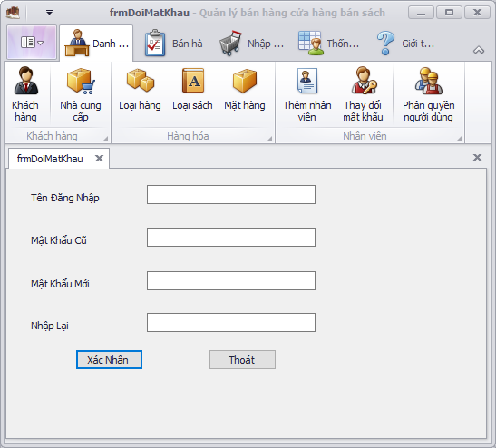Expand the quick access toolbar arrow
Viewport: 496px width, 448px height.
coord(49,13)
